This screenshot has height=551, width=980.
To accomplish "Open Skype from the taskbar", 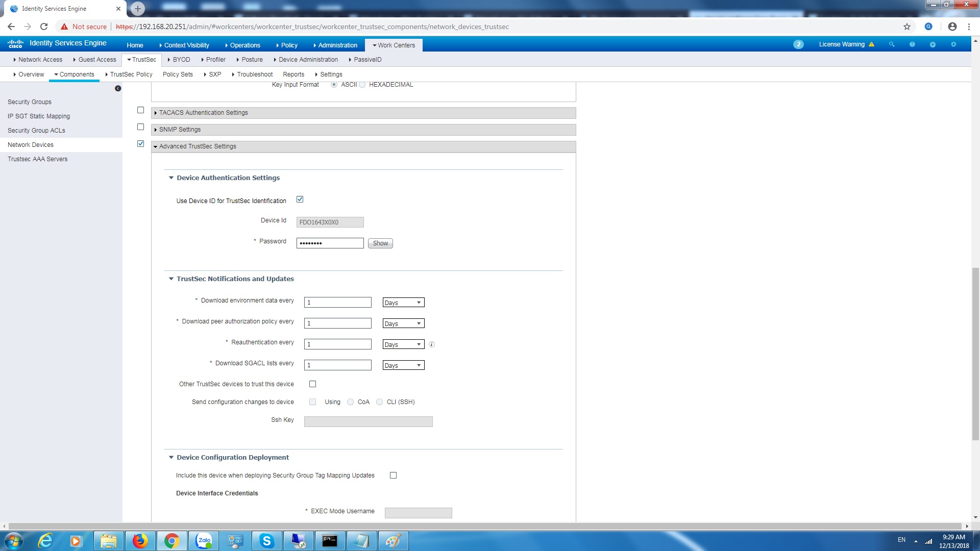I will click(x=267, y=540).
